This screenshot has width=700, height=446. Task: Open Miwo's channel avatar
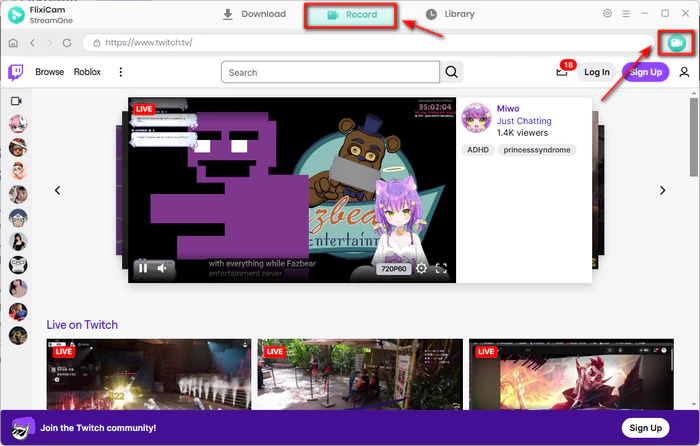pos(476,118)
